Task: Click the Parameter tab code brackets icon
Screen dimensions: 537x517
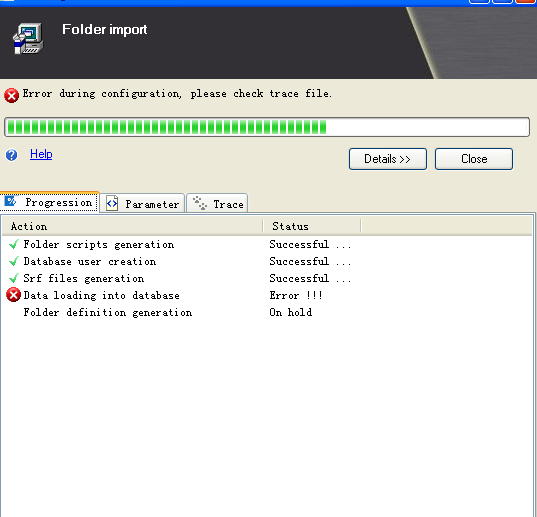Action: pos(112,204)
